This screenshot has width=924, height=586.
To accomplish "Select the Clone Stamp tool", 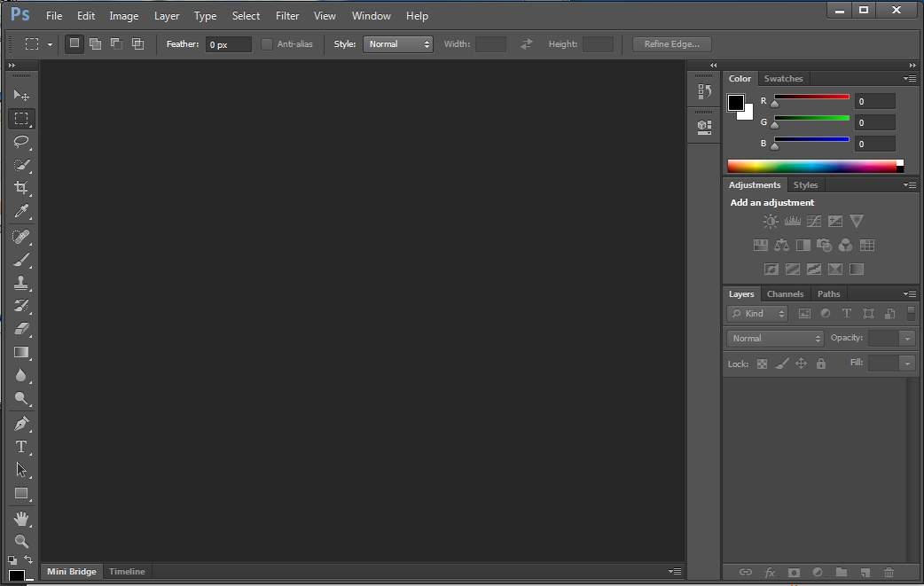I will pos(21,283).
